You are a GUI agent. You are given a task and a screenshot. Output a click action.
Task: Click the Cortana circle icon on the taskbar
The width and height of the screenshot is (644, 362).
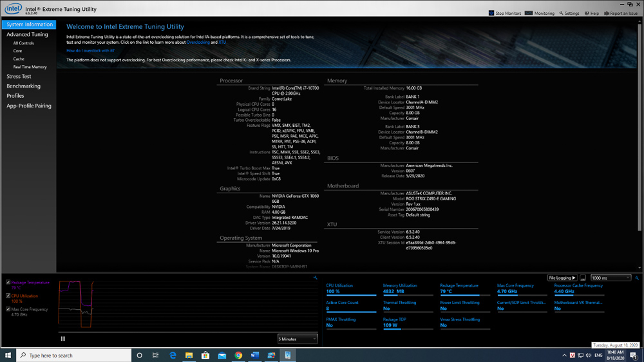[x=139, y=356]
